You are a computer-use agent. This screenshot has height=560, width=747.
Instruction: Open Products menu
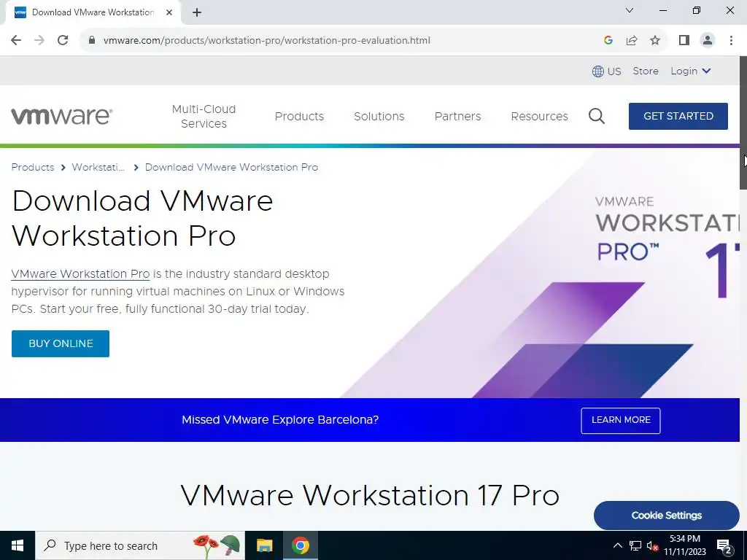(x=299, y=116)
